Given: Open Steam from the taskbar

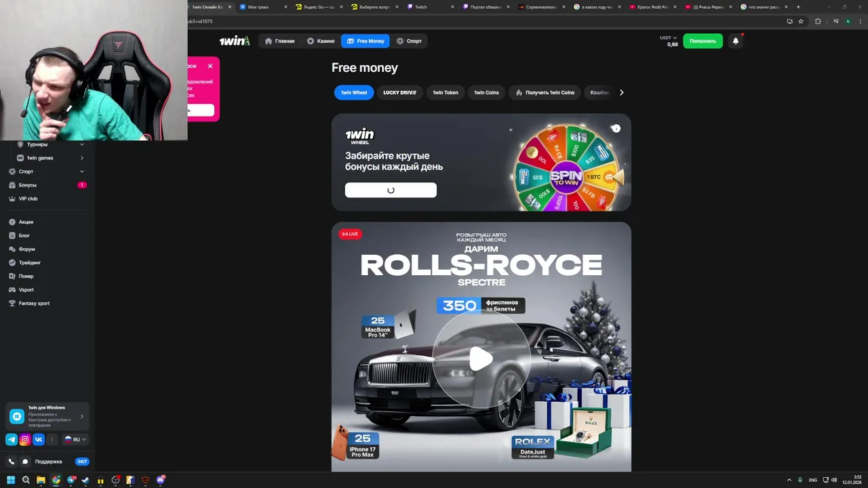Looking at the screenshot, I should click(85, 480).
